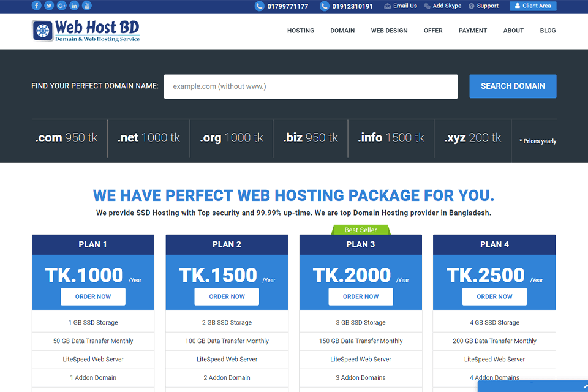Click phone number 01799771177
This screenshot has width=588, height=392.
pos(288,6)
